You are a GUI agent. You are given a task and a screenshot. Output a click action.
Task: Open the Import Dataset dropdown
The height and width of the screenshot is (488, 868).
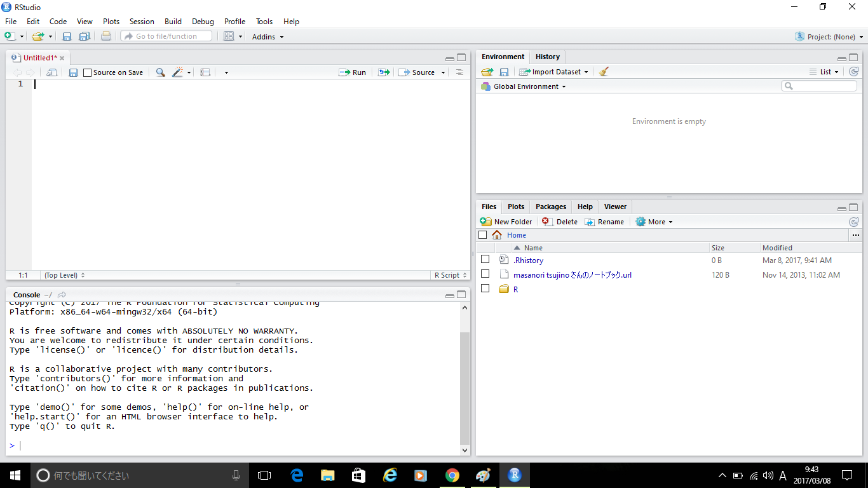pyautogui.click(x=553, y=72)
